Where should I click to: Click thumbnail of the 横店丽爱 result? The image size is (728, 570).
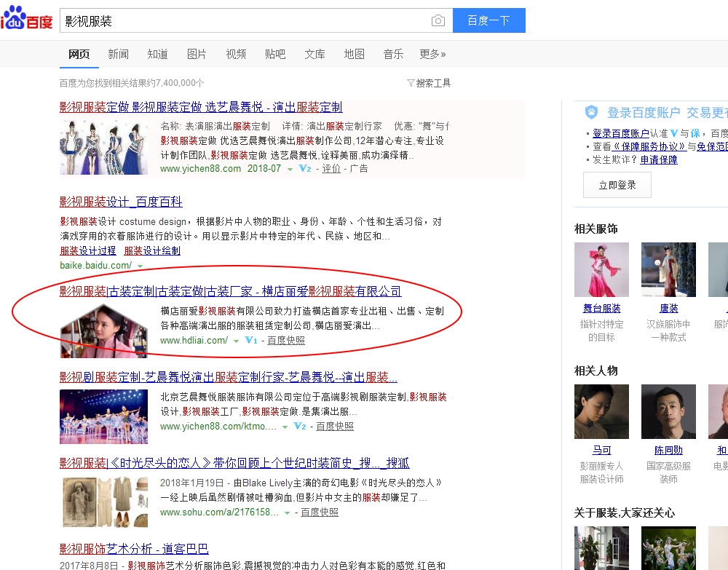(103, 330)
